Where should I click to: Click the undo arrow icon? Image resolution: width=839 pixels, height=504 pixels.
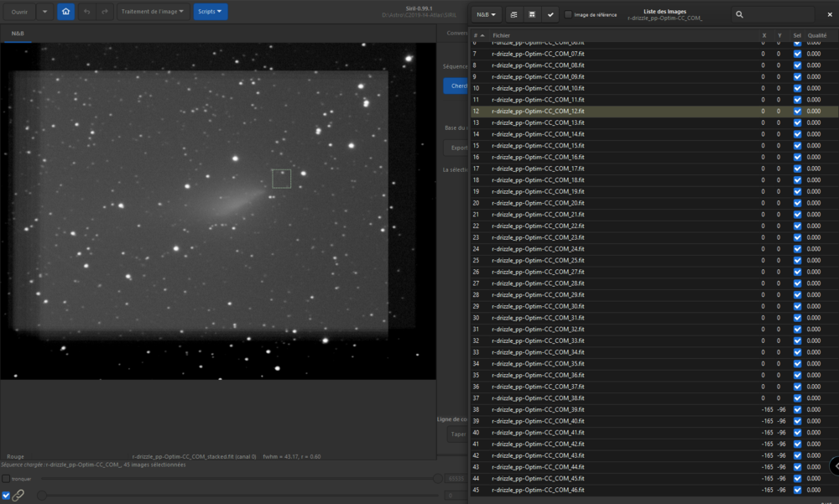tap(87, 13)
